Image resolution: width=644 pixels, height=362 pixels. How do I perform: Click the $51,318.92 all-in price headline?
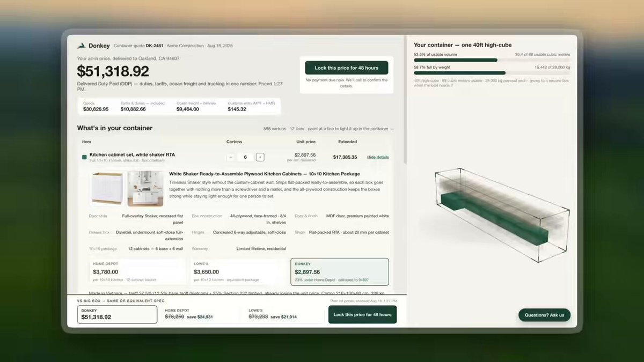(x=113, y=71)
